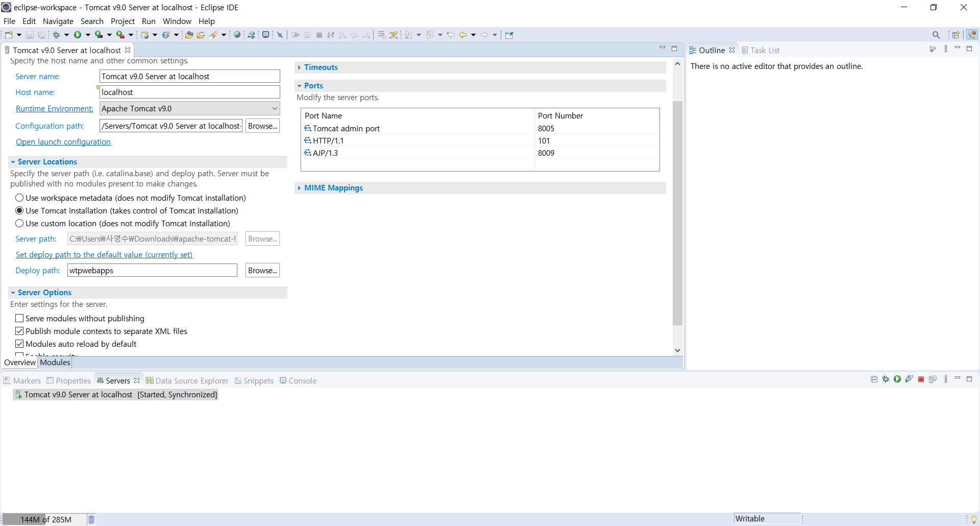
Task: Click the Java EE perspective icon
Action: tap(972, 35)
